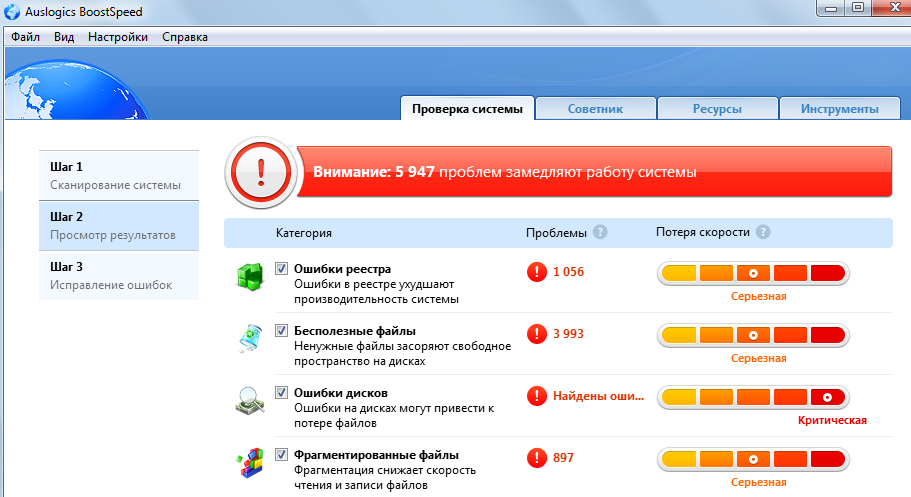
Task: Click the fragmented files count 897
Action: tap(563, 458)
